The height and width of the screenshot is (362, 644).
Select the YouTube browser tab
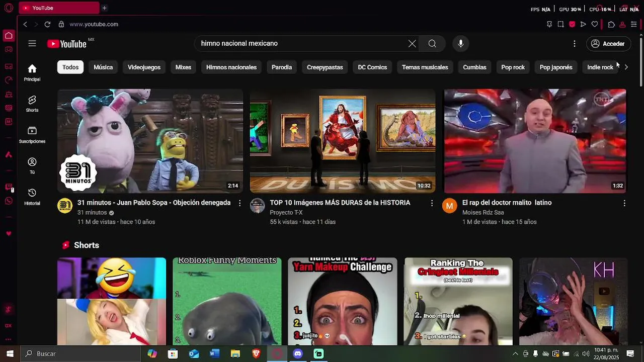tap(59, 8)
